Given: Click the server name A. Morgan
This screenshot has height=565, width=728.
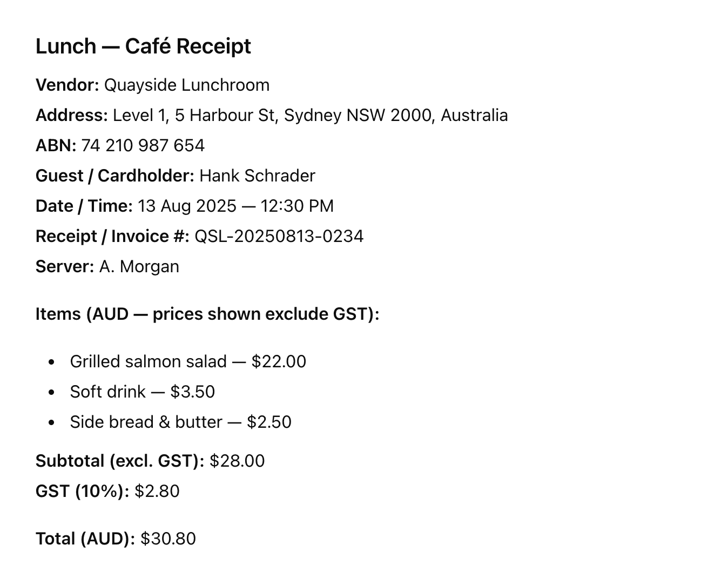Looking at the screenshot, I should point(139,267).
